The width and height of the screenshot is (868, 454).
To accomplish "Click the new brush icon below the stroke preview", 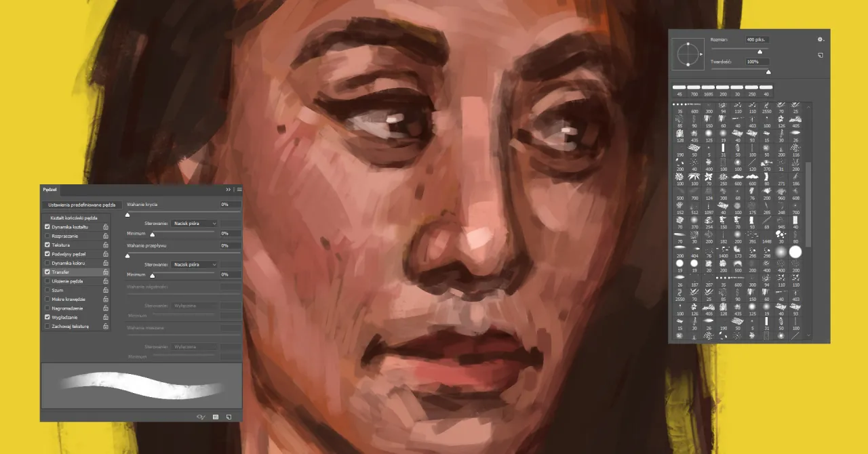I will click(229, 417).
